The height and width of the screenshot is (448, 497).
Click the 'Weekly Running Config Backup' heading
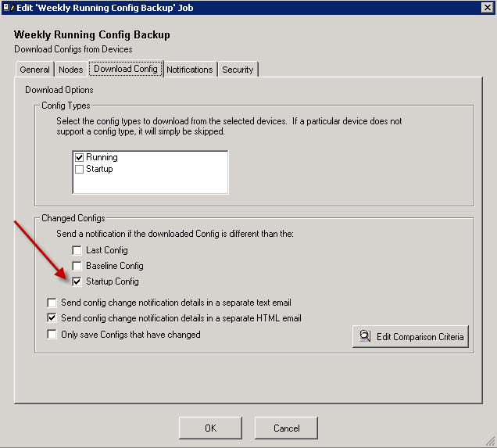coord(92,34)
